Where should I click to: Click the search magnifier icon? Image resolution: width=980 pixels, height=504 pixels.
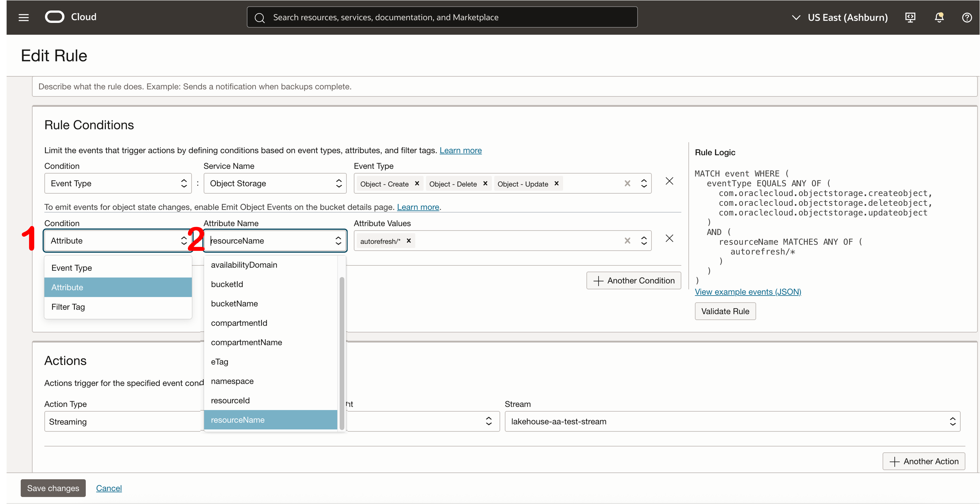point(261,18)
